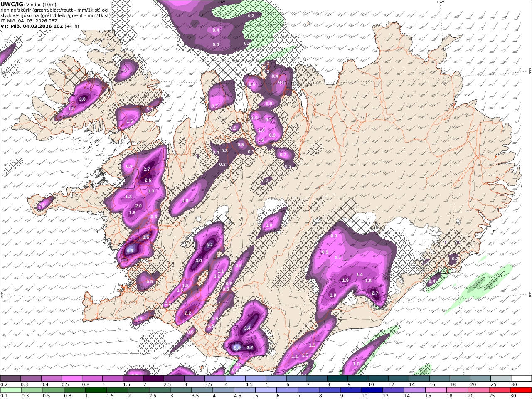The height and width of the screenshot is (399, 532).
Task: Click the '2.0' snowfall value on the map
Action: click(x=138, y=206)
